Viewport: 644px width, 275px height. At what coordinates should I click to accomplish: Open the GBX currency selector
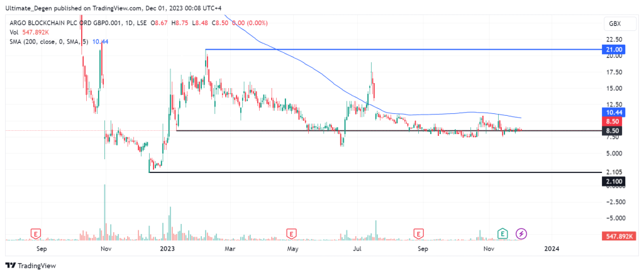click(x=613, y=23)
